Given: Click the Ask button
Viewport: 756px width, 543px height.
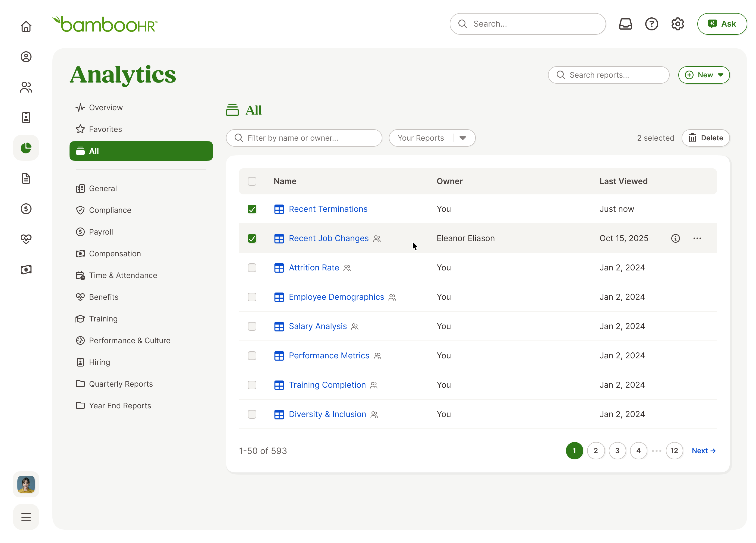Looking at the screenshot, I should point(722,24).
